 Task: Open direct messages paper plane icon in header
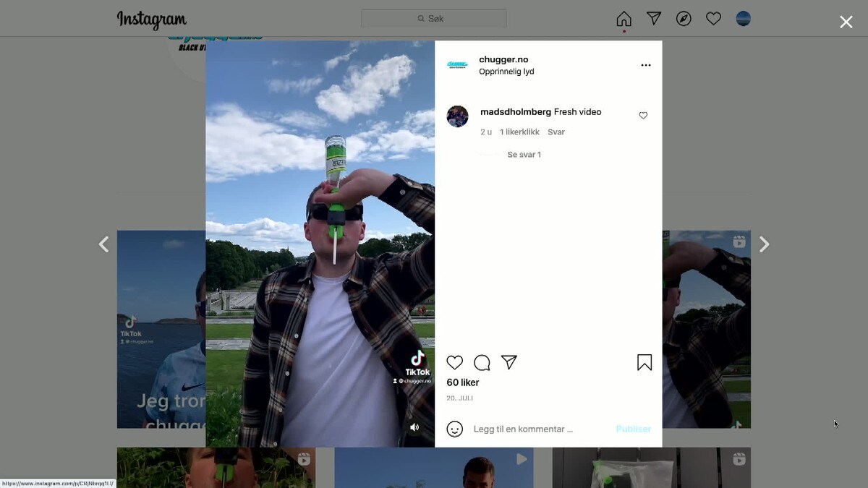coord(654,19)
